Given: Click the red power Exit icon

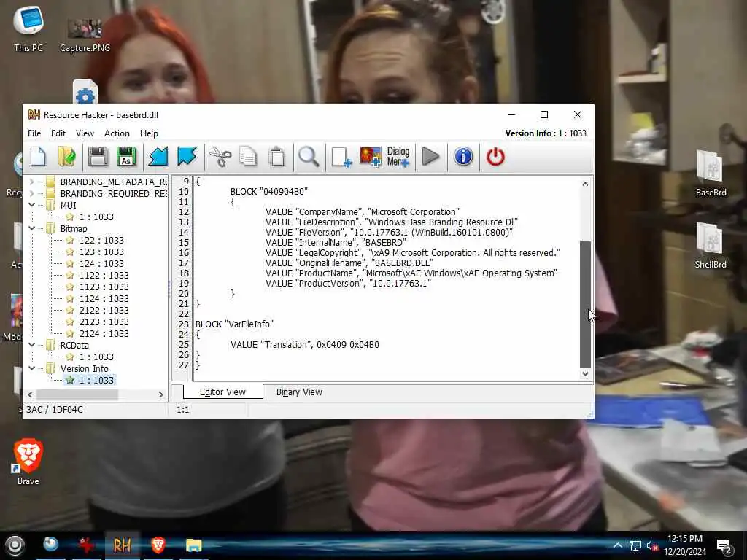Looking at the screenshot, I should (495, 156).
